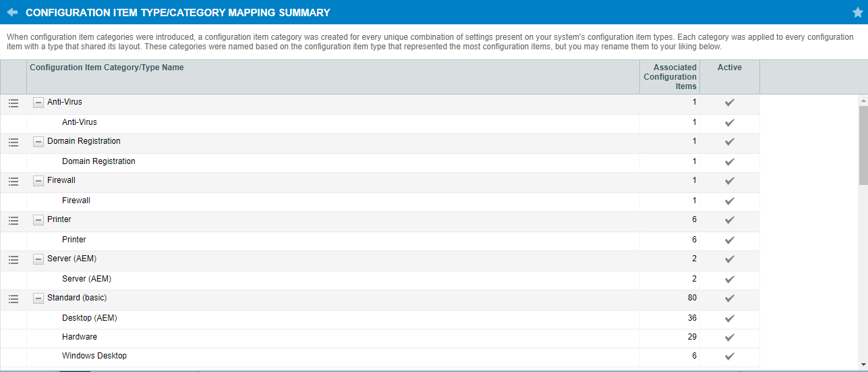868x372 pixels.
Task: Click the back arrow icon in header
Action: [x=12, y=12]
